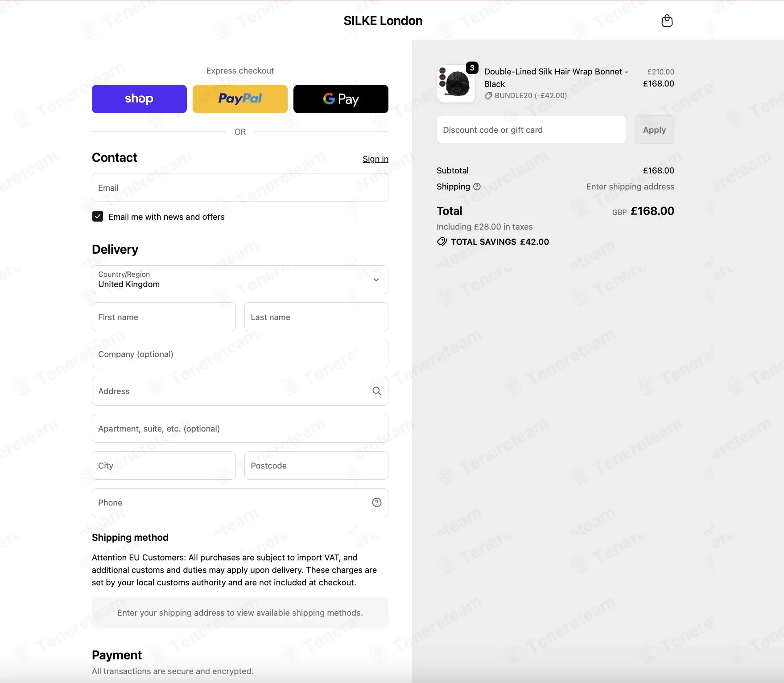Focus the Postcode input field
The width and height of the screenshot is (784, 683).
pos(316,465)
